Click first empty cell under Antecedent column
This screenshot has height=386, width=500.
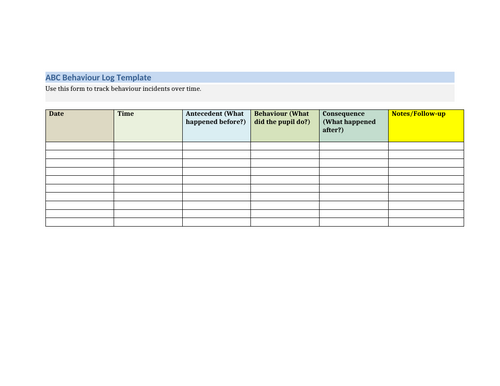tap(217, 146)
